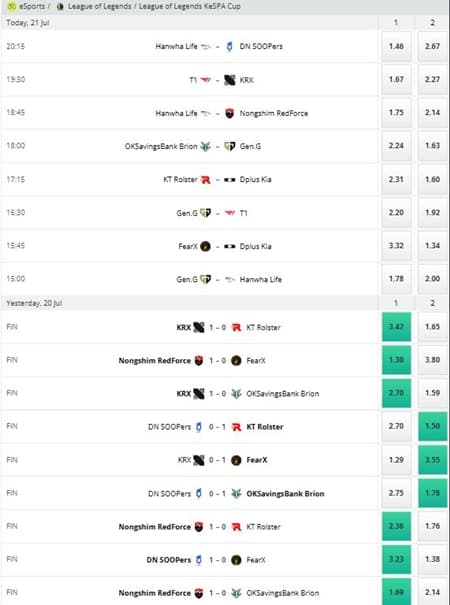The height and width of the screenshot is (605, 450).
Task: Choose odds 1.63 for Gen.G win
Action: click(x=432, y=146)
